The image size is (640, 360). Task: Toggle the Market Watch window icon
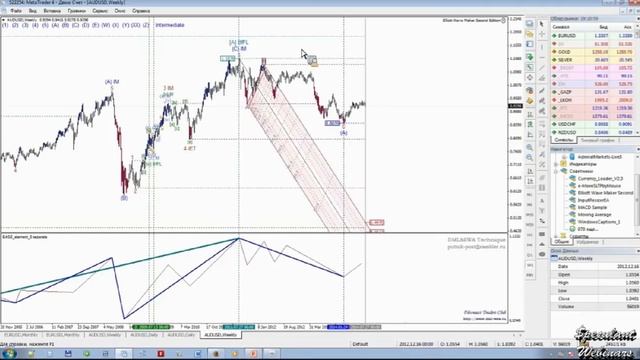click(530, 44)
